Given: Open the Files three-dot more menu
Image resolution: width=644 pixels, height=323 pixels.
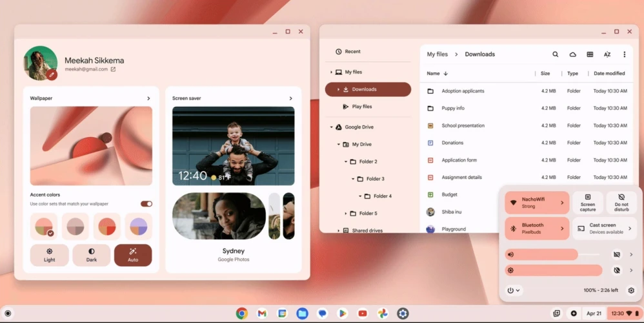Looking at the screenshot, I should pyautogui.click(x=624, y=54).
